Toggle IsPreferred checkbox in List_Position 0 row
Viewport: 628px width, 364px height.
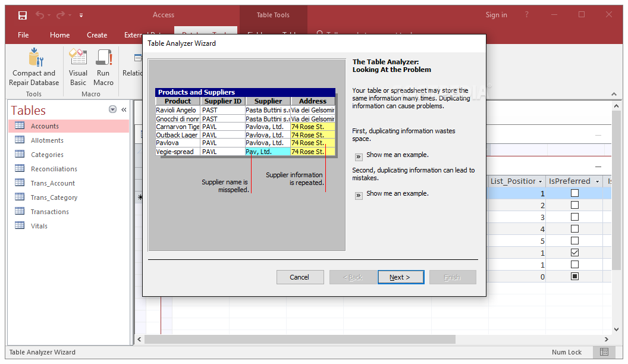click(574, 277)
